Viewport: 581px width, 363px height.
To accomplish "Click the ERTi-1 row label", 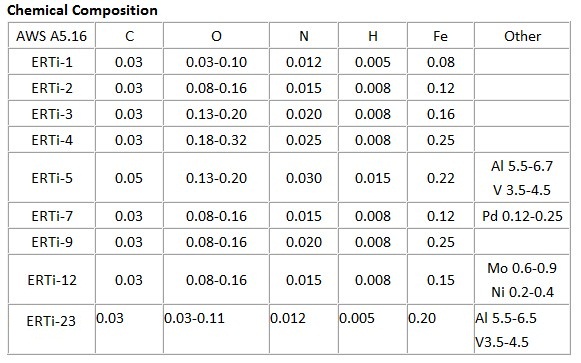I will click(52, 62).
